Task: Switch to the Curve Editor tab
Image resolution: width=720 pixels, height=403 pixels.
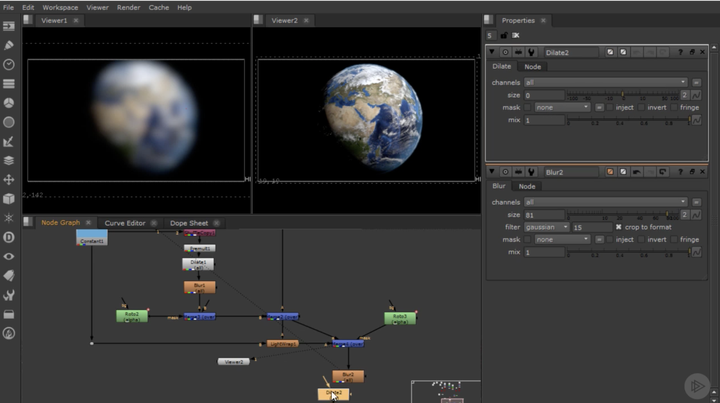Action: click(x=125, y=223)
